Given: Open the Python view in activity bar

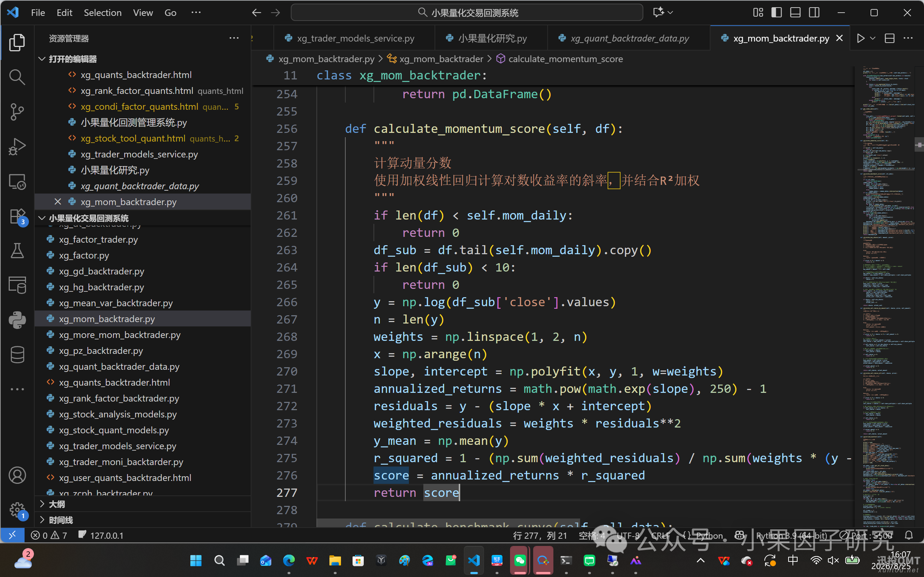Looking at the screenshot, I should click(17, 320).
